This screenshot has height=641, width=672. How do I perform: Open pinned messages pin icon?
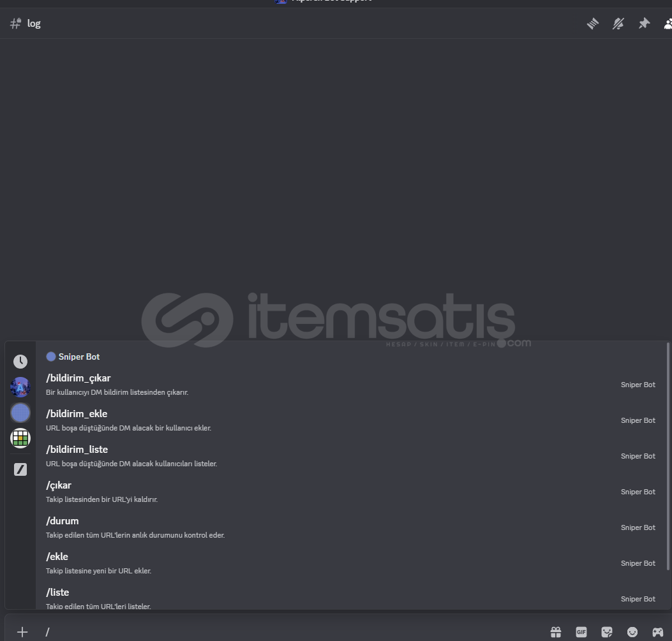(x=644, y=24)
